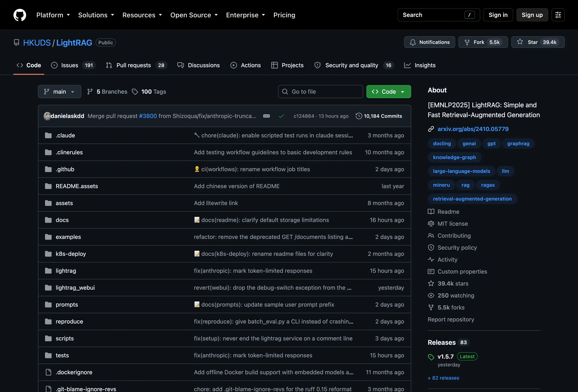Screen dimensions: 578x392
Task: Open the arxiv.org/abs/2410.05779 link
Action: [473, 129]
